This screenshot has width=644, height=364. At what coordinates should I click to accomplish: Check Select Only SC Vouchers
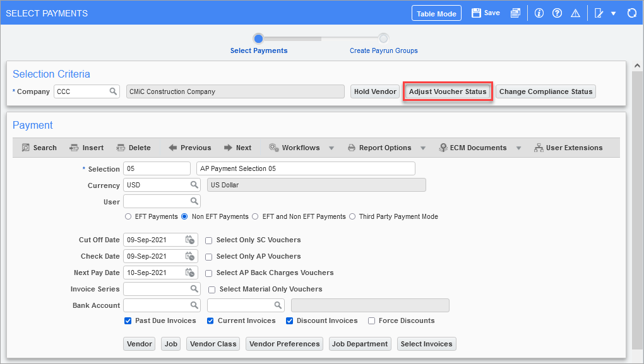click(x=208, y=240)
